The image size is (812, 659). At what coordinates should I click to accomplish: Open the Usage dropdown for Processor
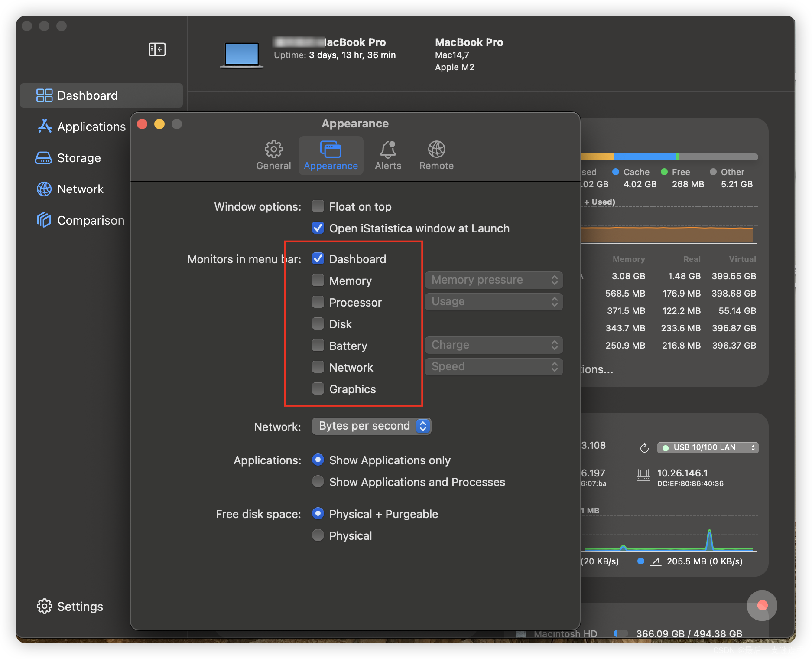coord(494,302)
